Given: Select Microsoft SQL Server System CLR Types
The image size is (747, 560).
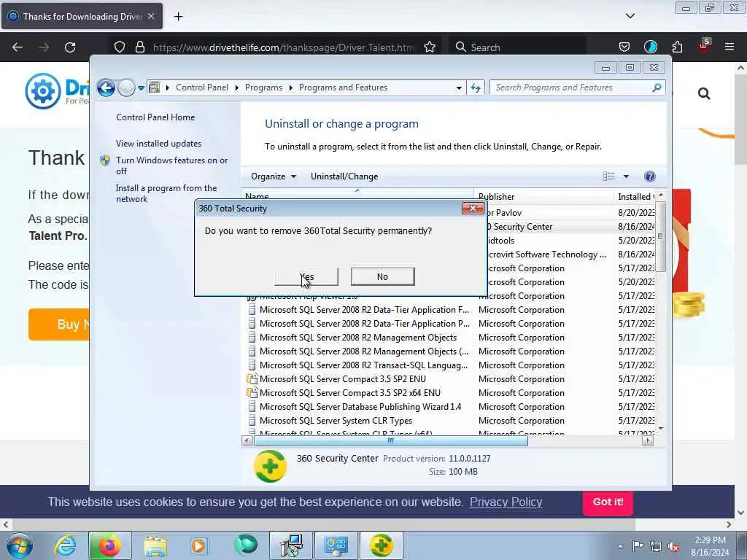Looking at the screenshot, I should click(x=336, y=421).
